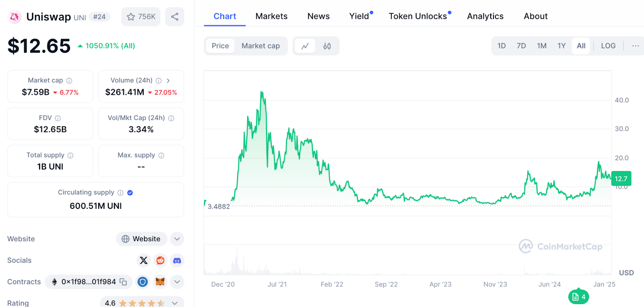This screenshot has width=644, height=307.
Task: Click the price chart peak near 40.0
Action: click(x=262, y=93)
